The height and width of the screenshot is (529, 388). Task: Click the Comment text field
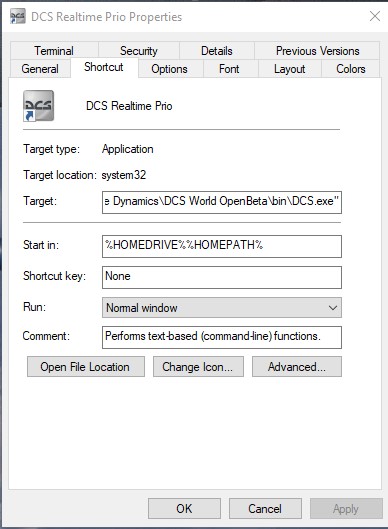click(222, 337)
